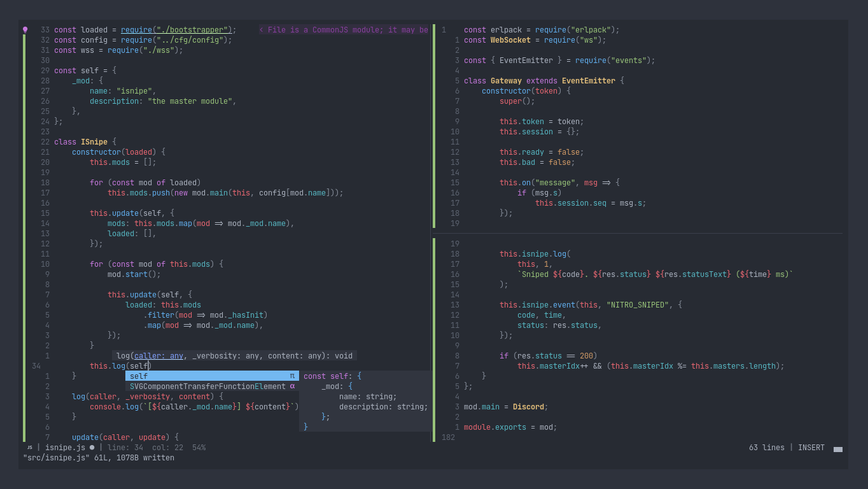The width and height of the screenshot is (868, 489).
Task: Click the block indicator right of INSERT
Action: click(838, 449)
